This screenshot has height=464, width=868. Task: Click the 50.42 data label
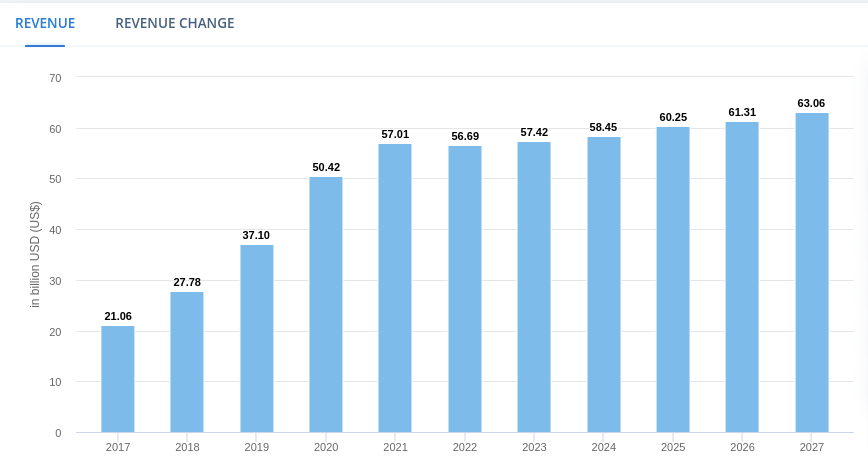coord(326,167)
